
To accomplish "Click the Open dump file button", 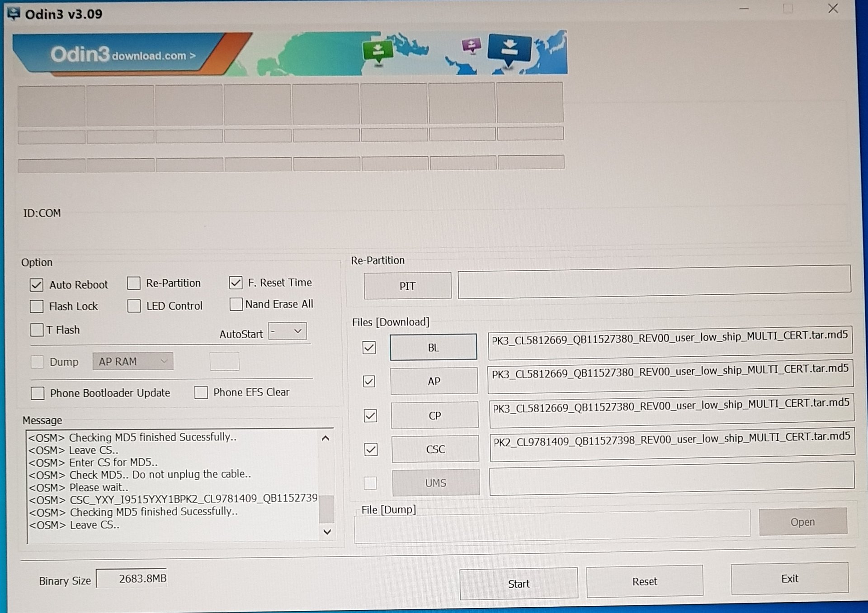I will 803,522.
